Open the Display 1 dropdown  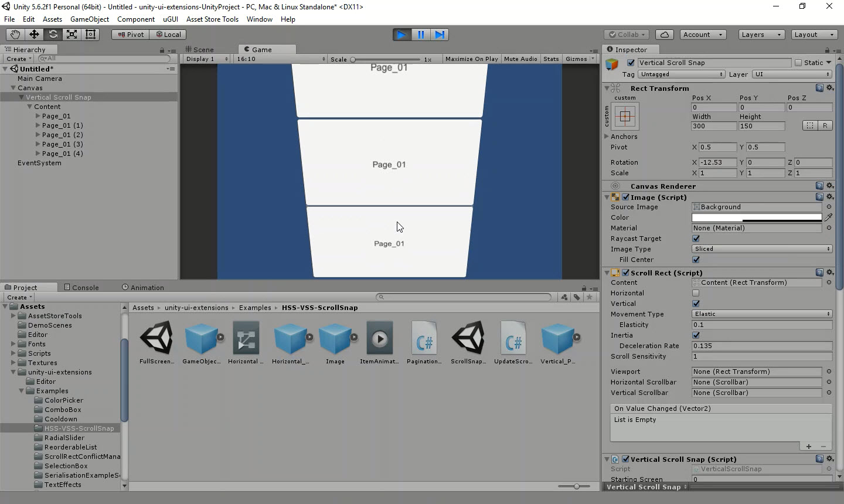[x=207, y=59]
